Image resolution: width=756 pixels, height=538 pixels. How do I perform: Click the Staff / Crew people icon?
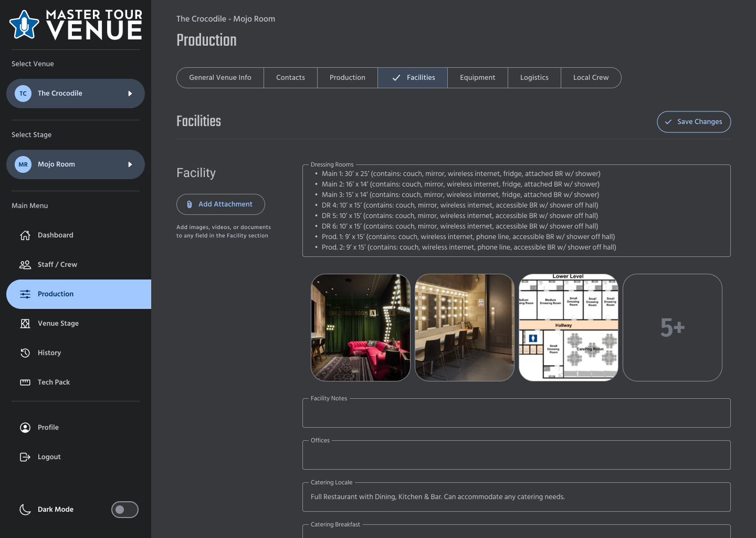click(x=25, y=265)
